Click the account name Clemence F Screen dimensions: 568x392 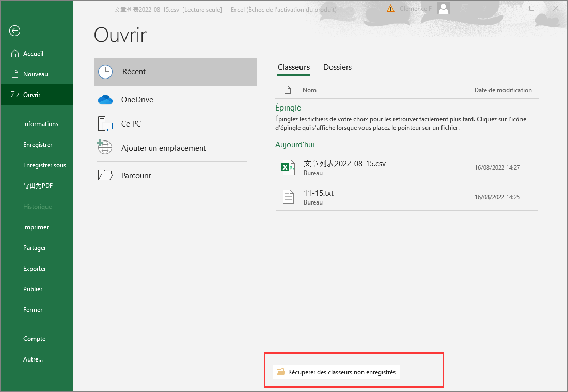click(x=416, y=9)
